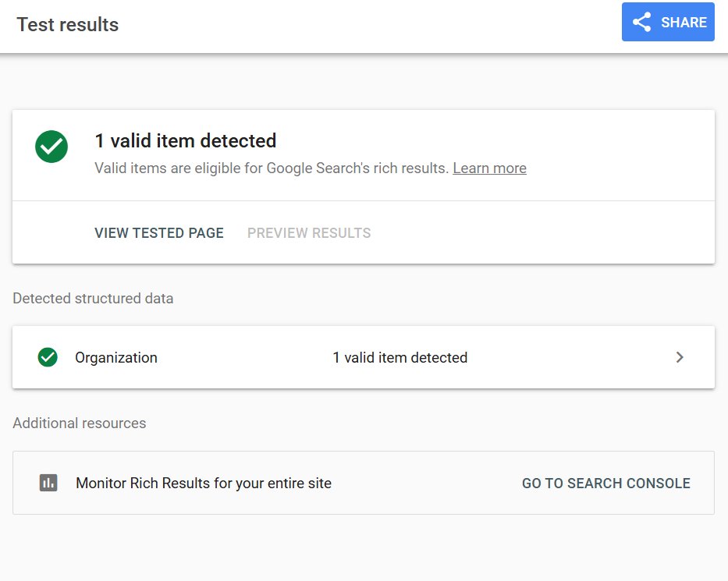The image size is (728, 581).
Task: Click the bar chart monitor icon
Action: [x=48, y=483]
